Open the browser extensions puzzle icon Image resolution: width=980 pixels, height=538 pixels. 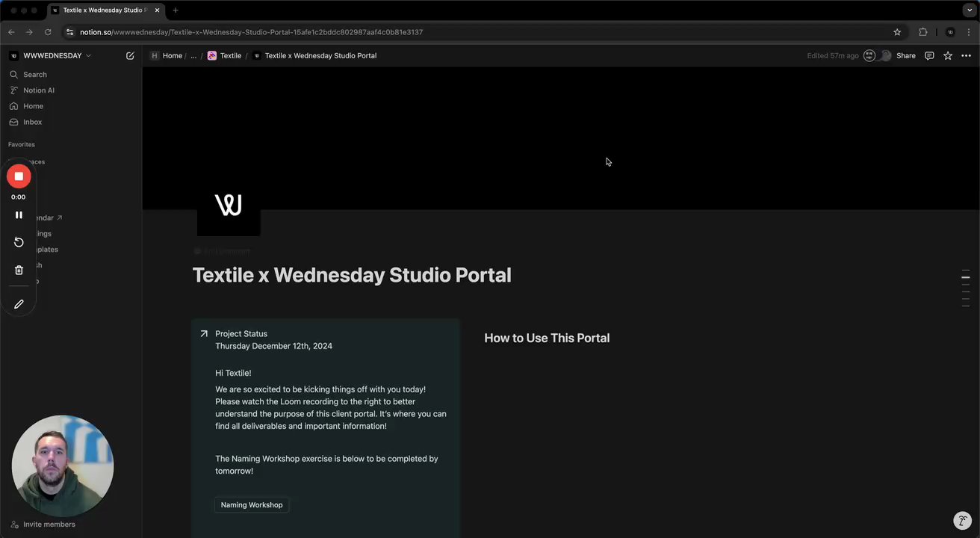click(x=923, y=32)
